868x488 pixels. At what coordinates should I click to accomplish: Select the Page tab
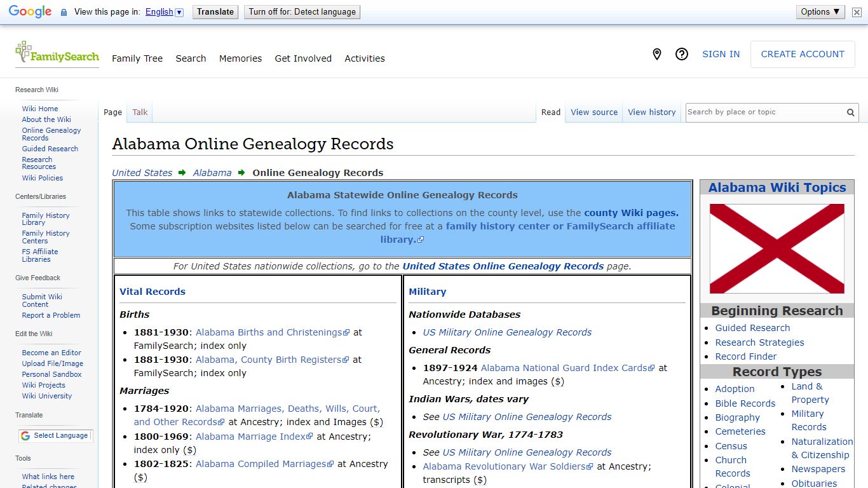pos(112,112)
